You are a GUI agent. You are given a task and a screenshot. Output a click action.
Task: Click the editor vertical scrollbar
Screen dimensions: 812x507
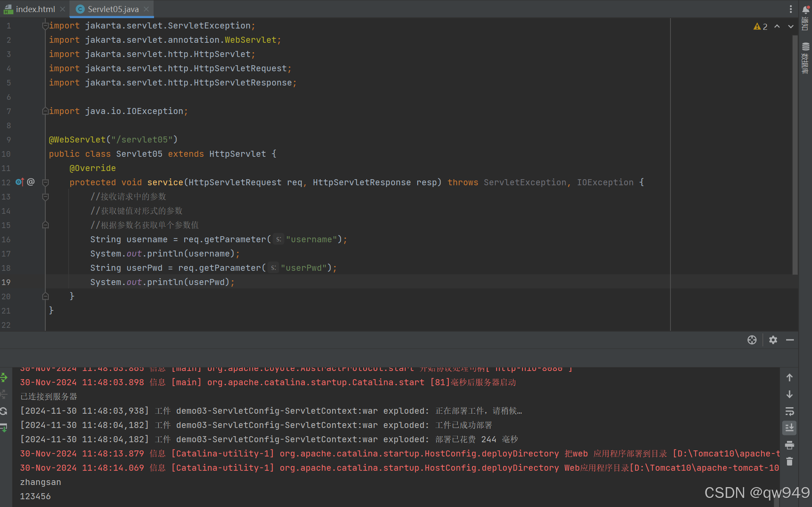tap(795, 154)
